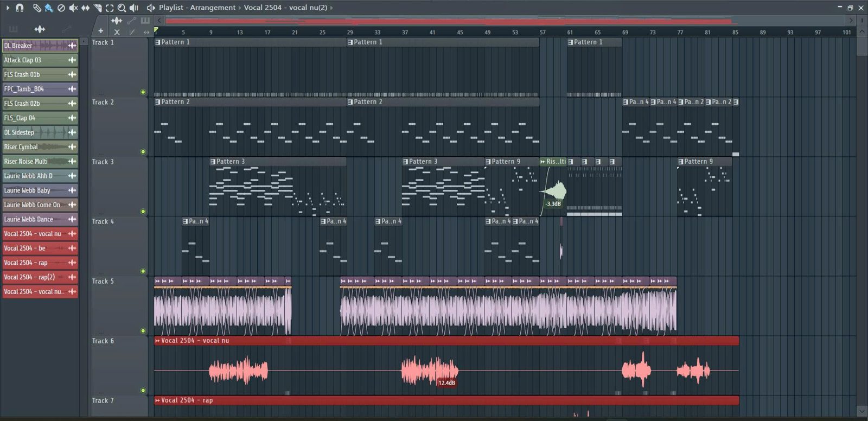Select the Paint brush tool

pyautogui.click(x=49, y=8)
